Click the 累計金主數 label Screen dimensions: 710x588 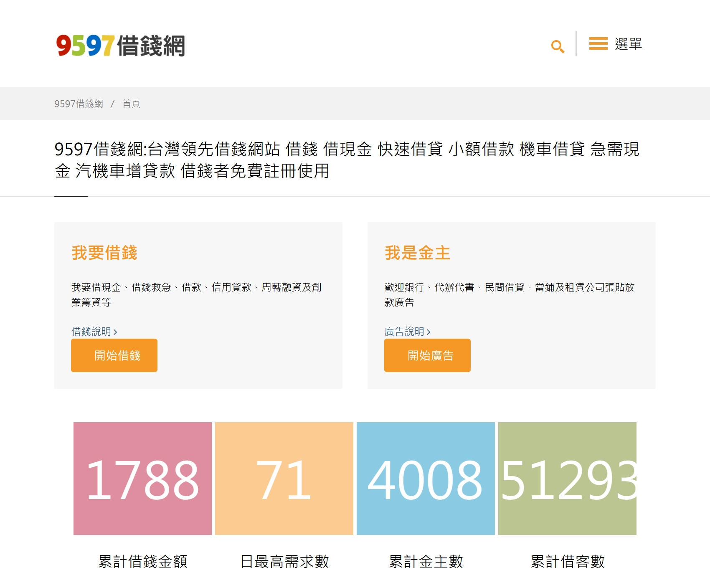426,561
